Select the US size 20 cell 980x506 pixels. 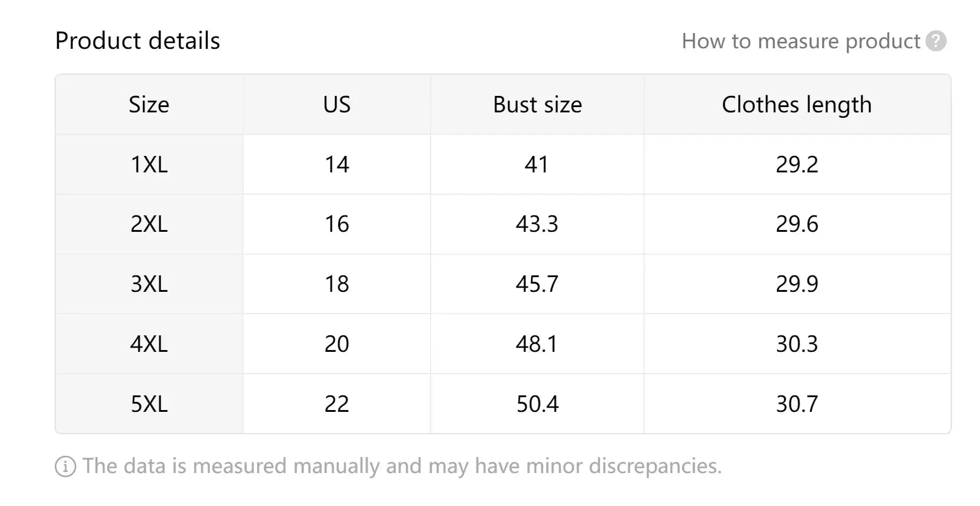pyautogui.click(x=336, y=344)
